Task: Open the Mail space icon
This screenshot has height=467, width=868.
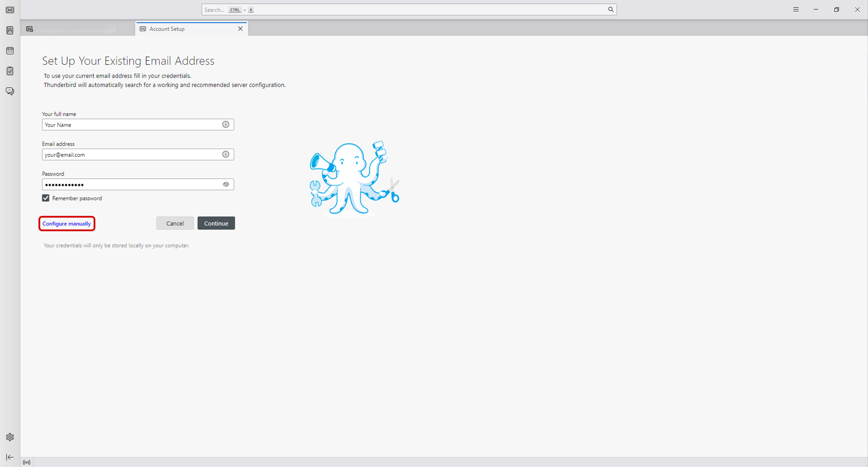Action: pyautogui.click(x=10, y=10)
